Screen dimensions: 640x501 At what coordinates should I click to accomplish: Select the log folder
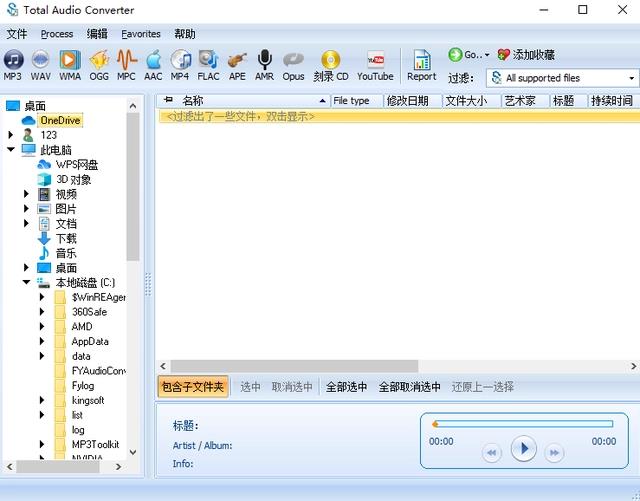pos(78,430)
